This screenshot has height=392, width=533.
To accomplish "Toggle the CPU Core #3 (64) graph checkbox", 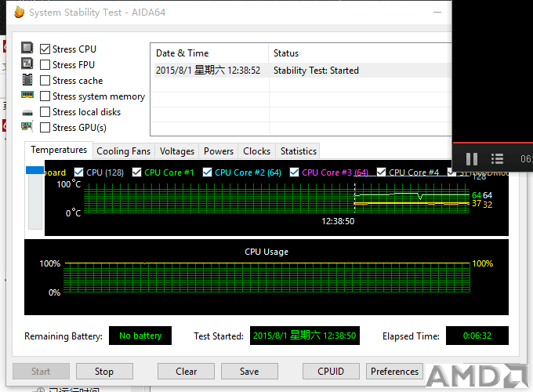I will [294, 172].
